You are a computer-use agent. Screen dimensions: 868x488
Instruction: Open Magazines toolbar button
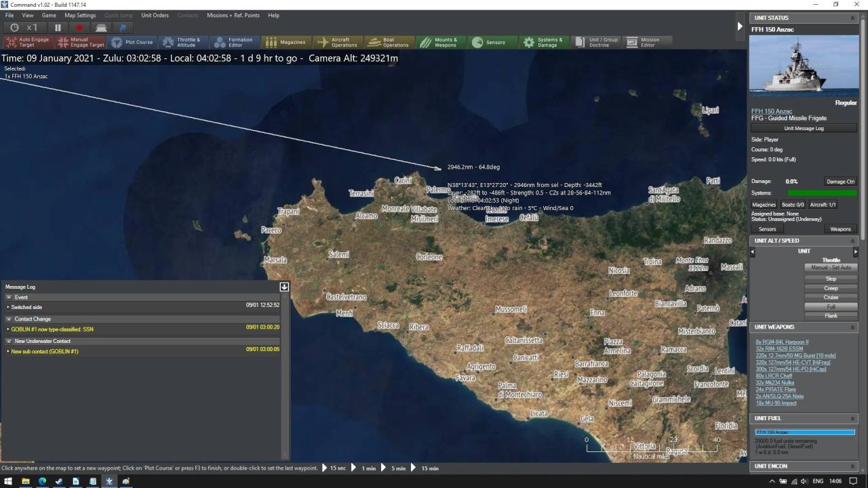(x=286, y=42)
